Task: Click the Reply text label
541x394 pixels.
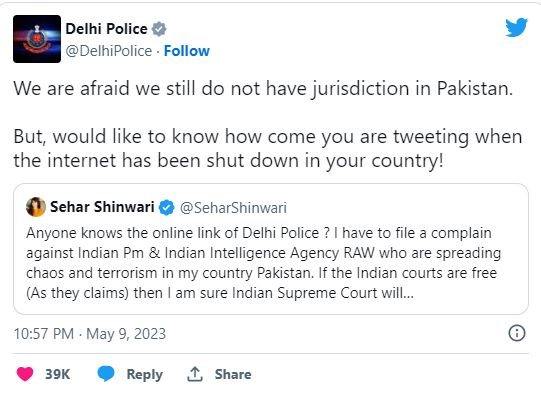Action: (145, 375)
